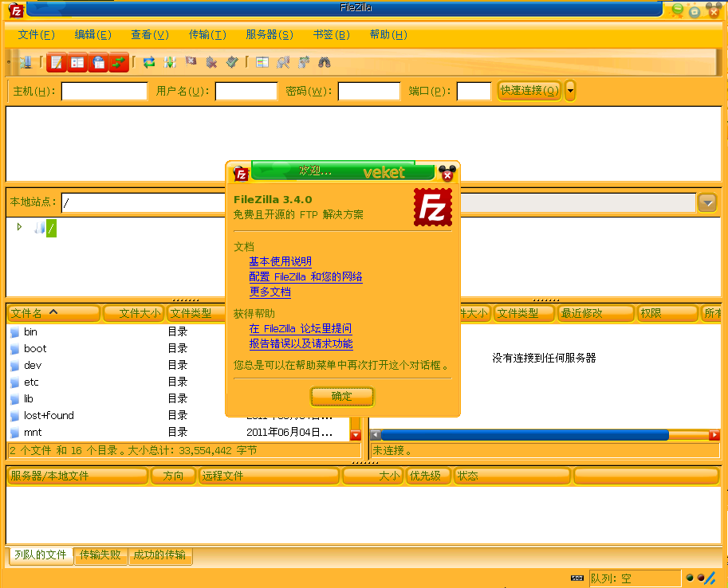Click the 快速连接(Q) button
728x588 pixels.
point(529,91)
